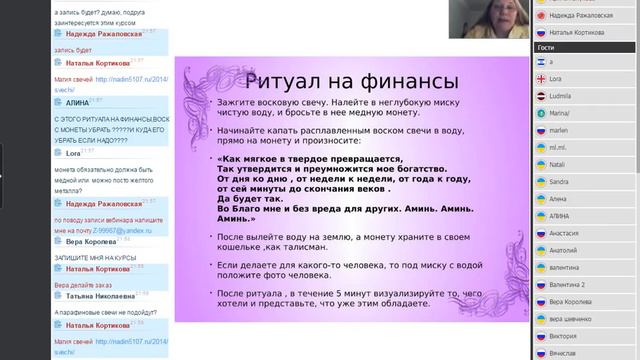
Task: Click Russian flag icon beside guest Валентина 2
Action: [541, 285]
